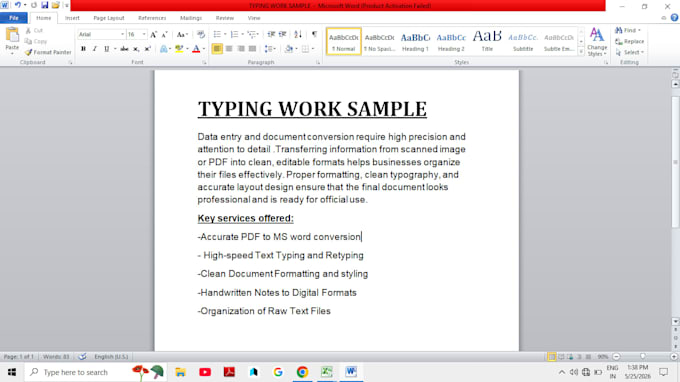Click the Sort icon
Viewport: 680px width, 382px height.
coord(298,35)
